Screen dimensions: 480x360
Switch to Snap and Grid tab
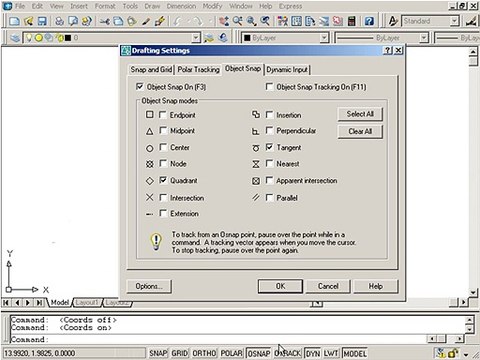pos(151,70)
